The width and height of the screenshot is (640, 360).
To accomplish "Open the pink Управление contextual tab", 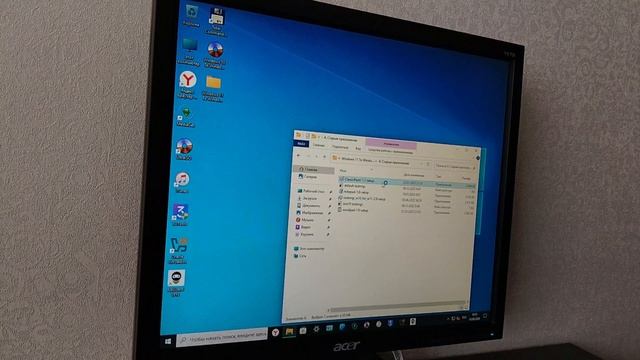I will (x=391, y=144).
